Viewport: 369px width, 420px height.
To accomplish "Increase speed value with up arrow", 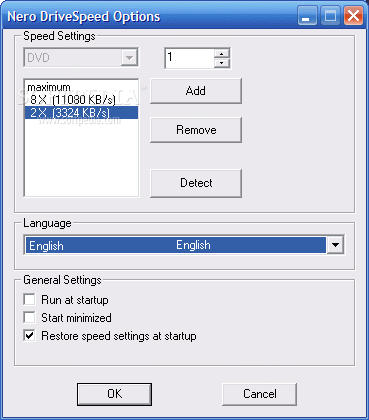I will [222, 53].
